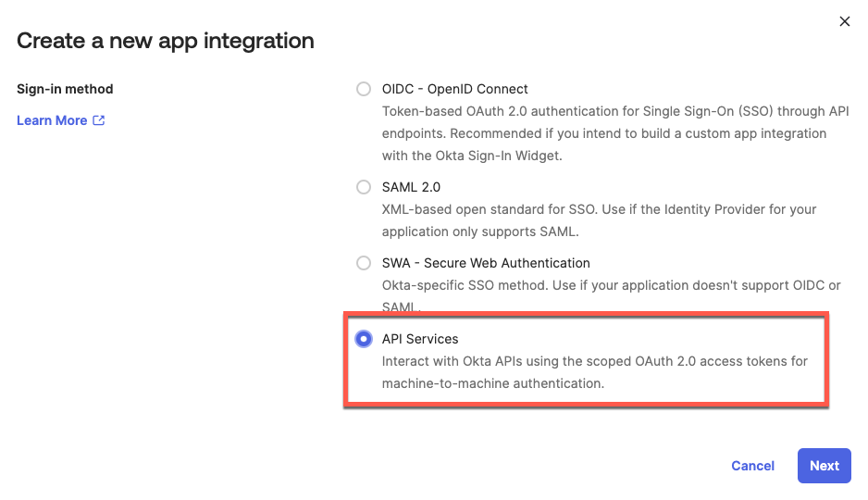Click the Okta-specific SSO method description
Viewport: 868px width, 500px height.
[611, 285]
